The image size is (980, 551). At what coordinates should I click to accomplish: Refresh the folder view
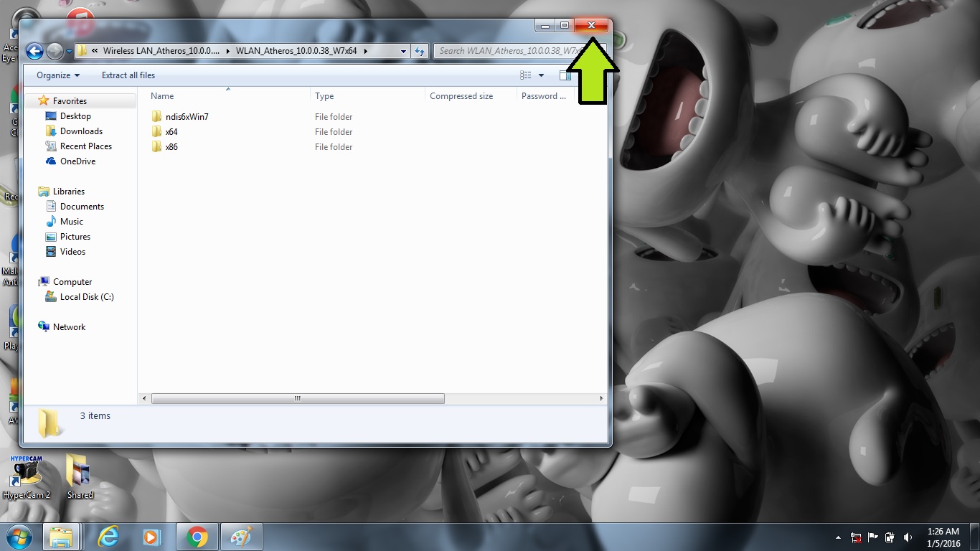[x=420, y=51]
